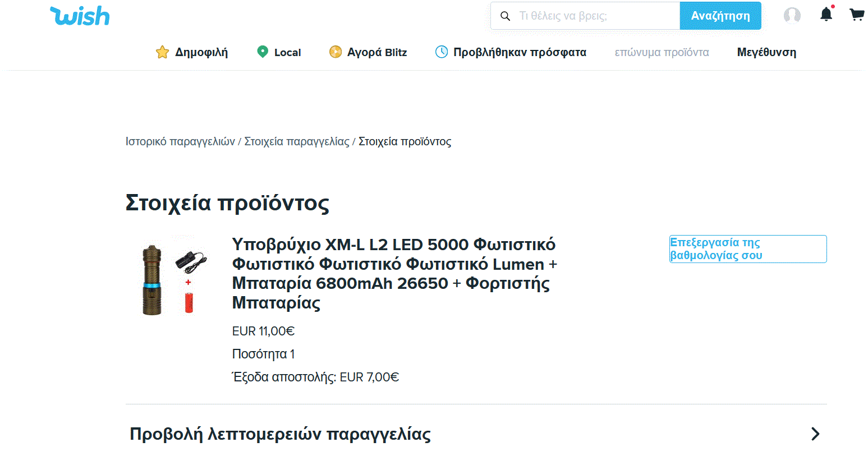Click the clock icon for recently viewed

tap(442, 52)
